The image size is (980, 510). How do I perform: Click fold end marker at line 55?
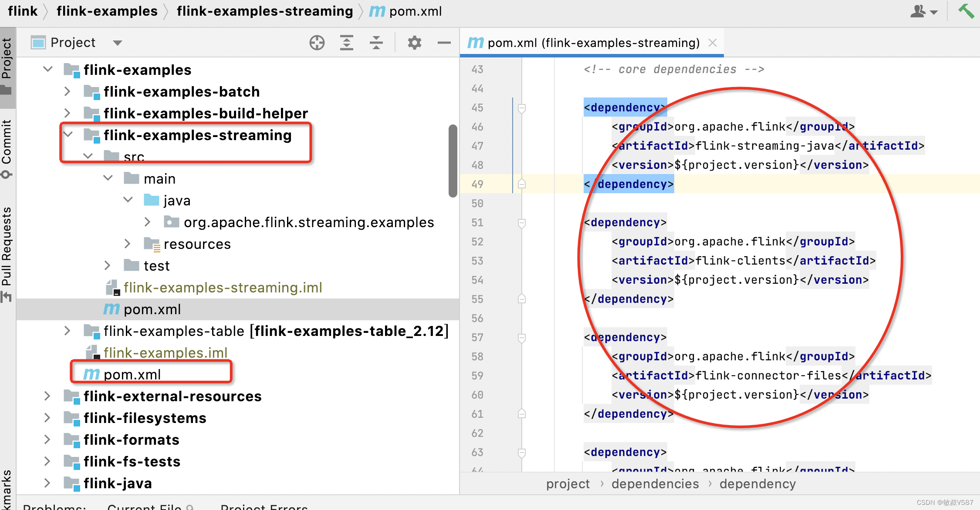coord(521,299)
